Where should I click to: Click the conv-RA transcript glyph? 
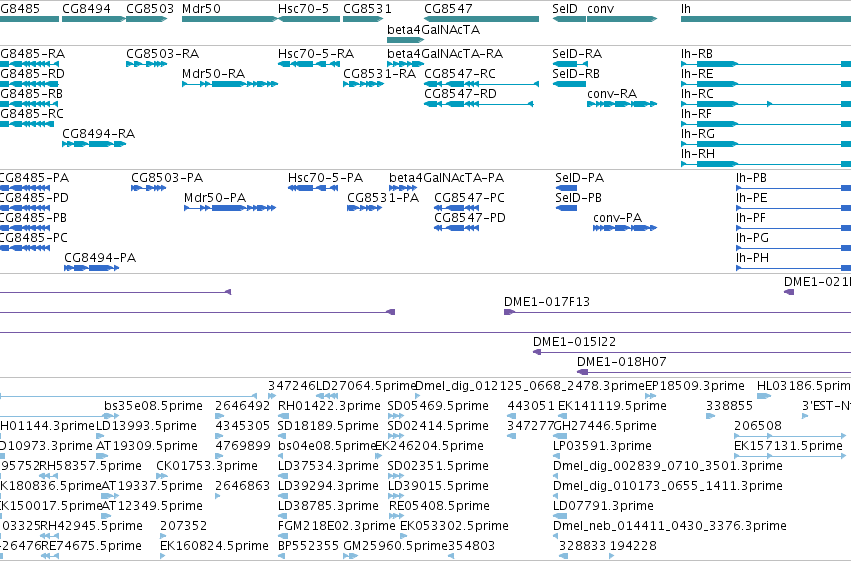[x=622, y=104]
